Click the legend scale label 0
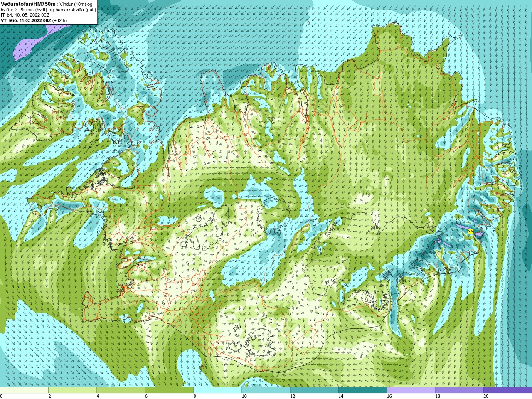 (2, 396)
